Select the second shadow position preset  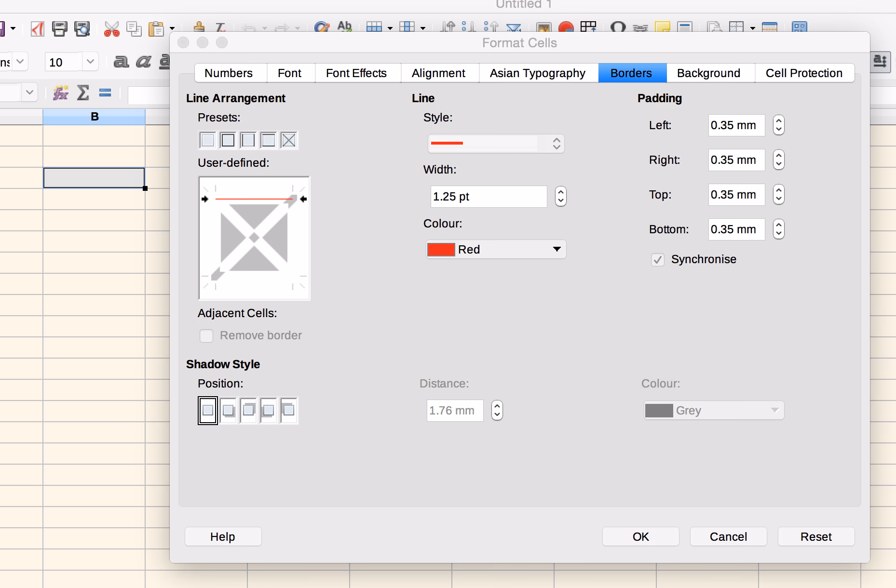pyautogui.click(x=228, y=410)
